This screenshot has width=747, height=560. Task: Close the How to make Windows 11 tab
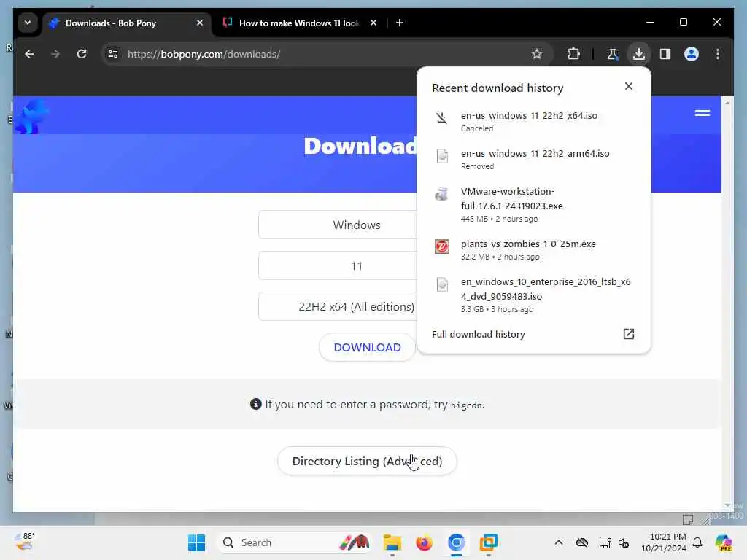click(373, 23)
